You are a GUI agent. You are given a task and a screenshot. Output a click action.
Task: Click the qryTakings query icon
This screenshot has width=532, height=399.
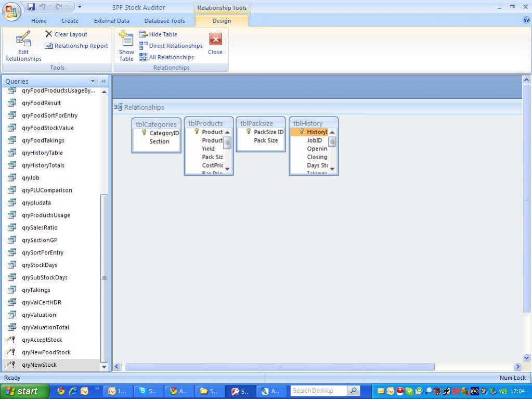click(12, 290)
